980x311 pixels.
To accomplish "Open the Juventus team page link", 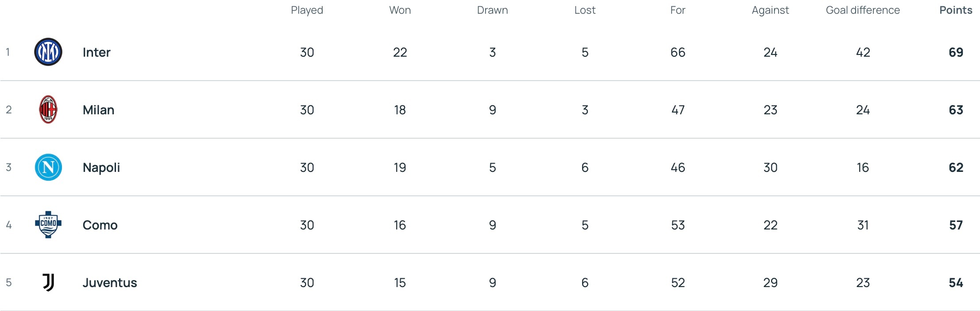I will [110, 283].
